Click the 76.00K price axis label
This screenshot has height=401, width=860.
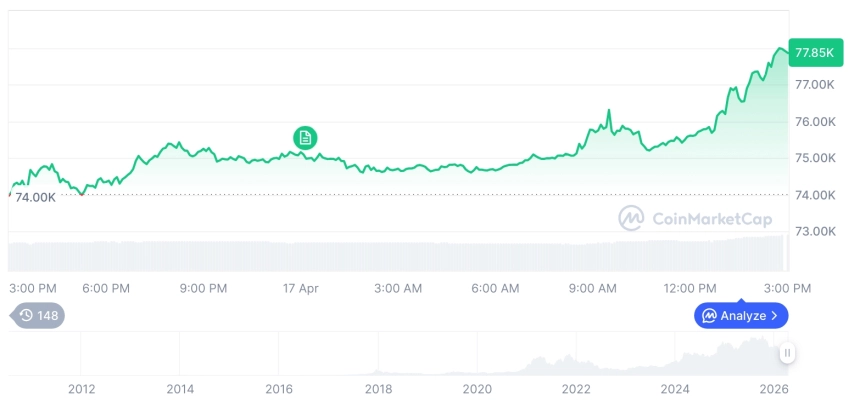[x=814, y=122]
